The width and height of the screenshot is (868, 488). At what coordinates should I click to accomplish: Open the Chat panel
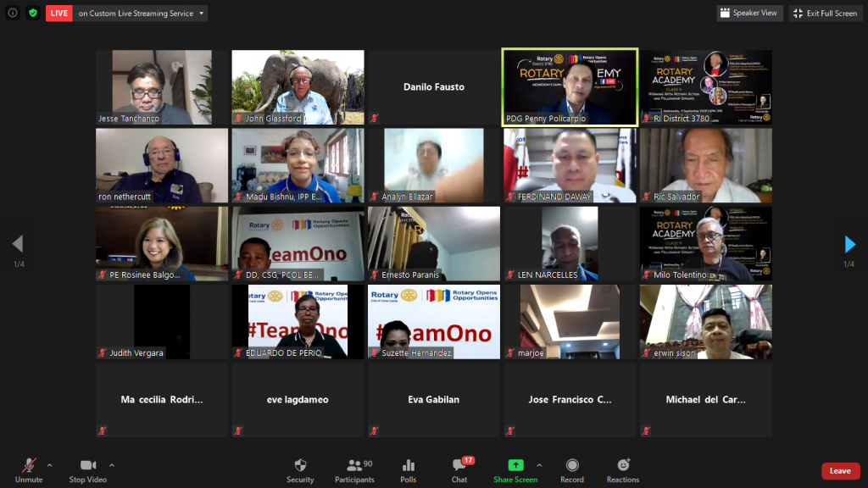pos(459,465)
